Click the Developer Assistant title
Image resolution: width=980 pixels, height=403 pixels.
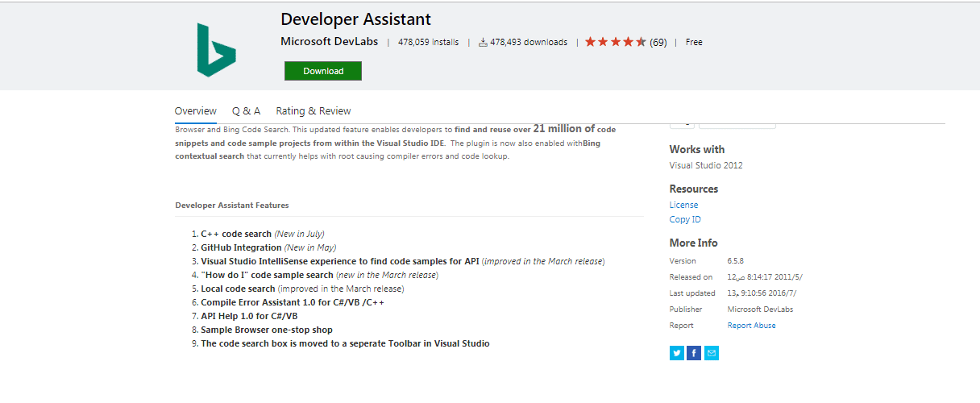pos(355,19)
